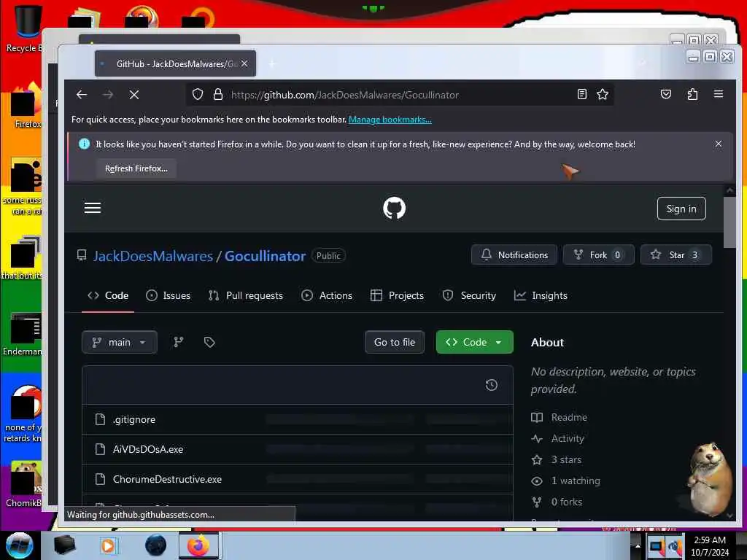This screenshot has height=560, width=747.
Task: Click the taskbar clock showing 2:59 AM
Action: 709,545
